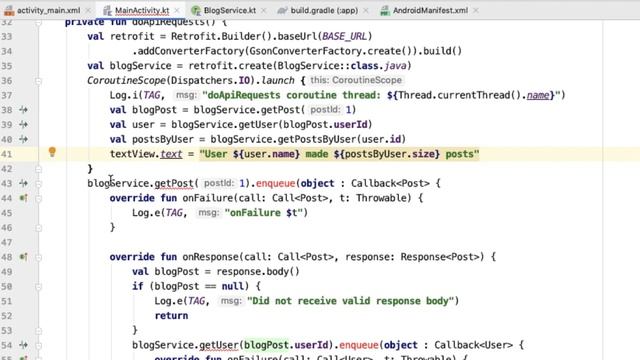The width and height of the screenshot is (640, 360).
Task: Click the fold end marker on line 53
Action: (38, 330)
